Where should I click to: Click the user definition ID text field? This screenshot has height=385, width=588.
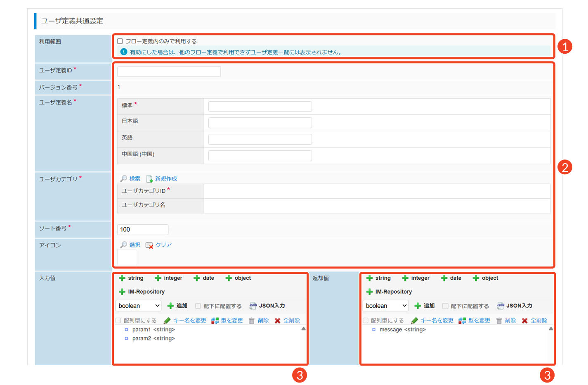tap(169, 71)
